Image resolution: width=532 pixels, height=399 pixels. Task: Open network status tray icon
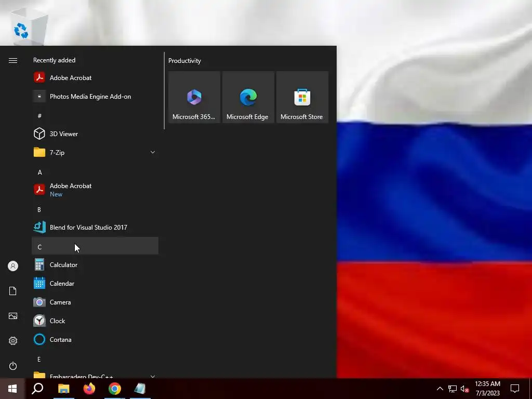click(x=453, y=389)
